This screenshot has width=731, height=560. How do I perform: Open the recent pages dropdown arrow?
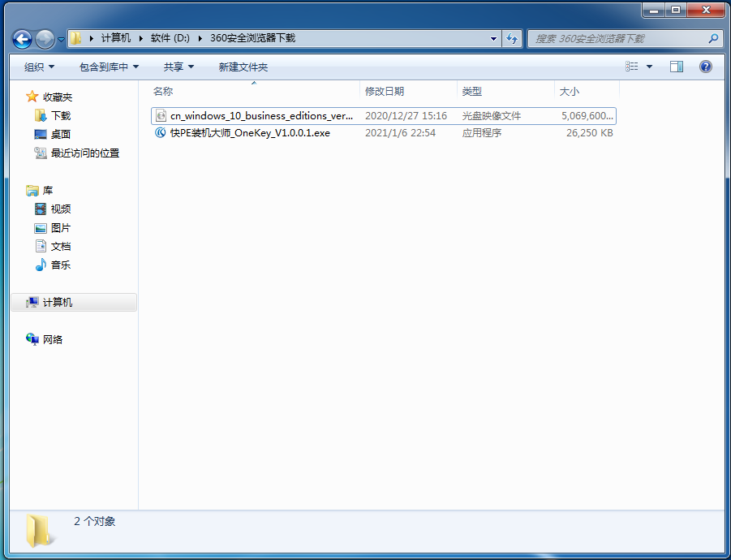click(x=61, y=40)
